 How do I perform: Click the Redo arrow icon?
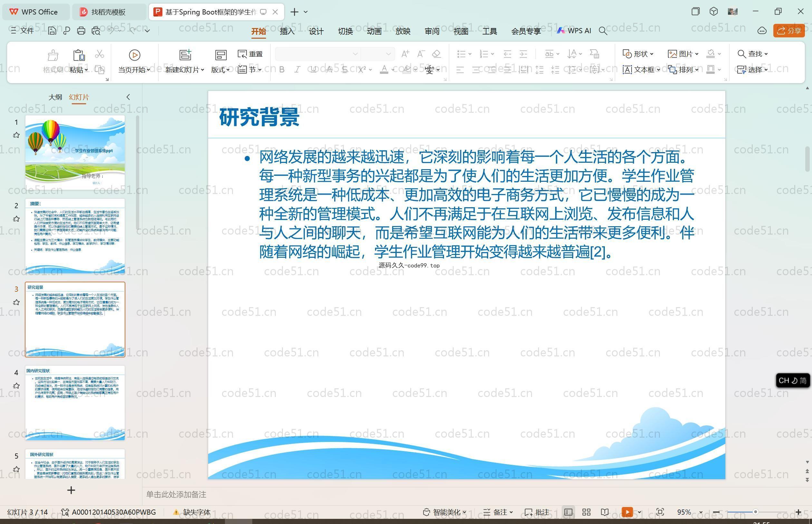(x=133, y=30)
